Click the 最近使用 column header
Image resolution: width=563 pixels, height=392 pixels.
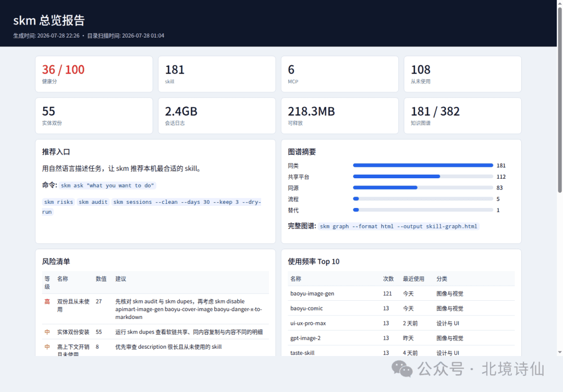click(413, 279)
